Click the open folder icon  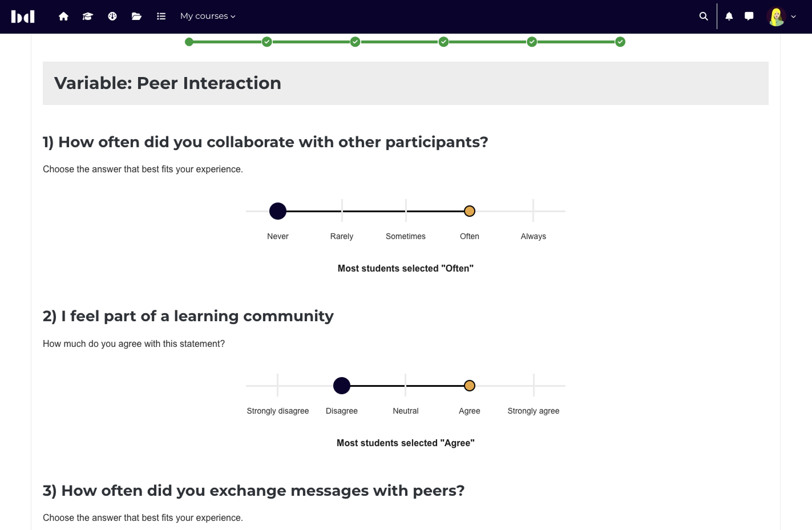click(x=136, y=17)
